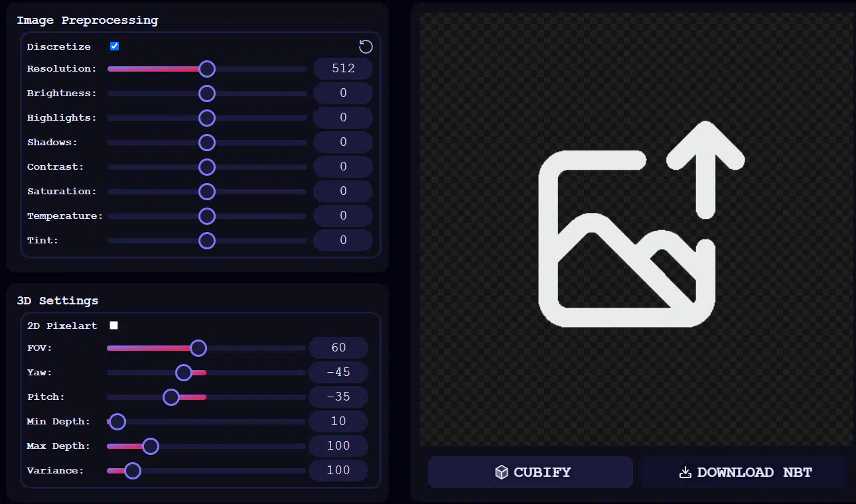Click the Contrast slider knob
The width and height of the screenshot is (856, 504).
point(207,167)
